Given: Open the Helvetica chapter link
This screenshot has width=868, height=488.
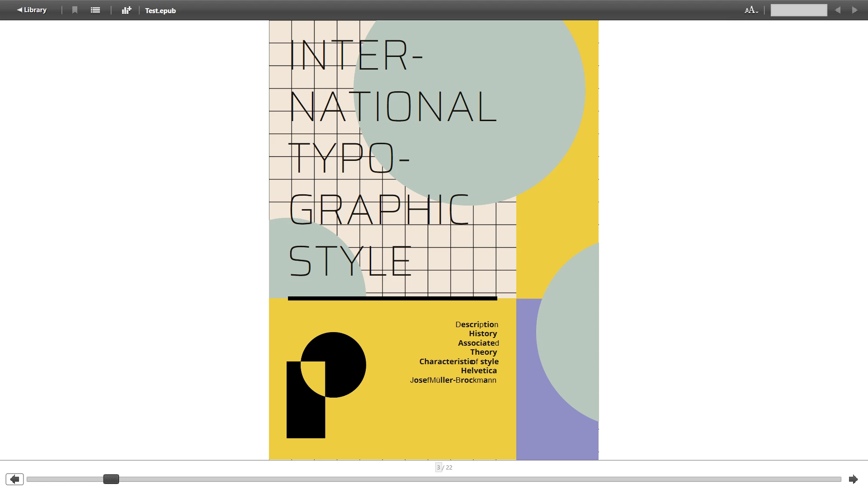Looking at the screenshot, I should [x=479, y=371].
